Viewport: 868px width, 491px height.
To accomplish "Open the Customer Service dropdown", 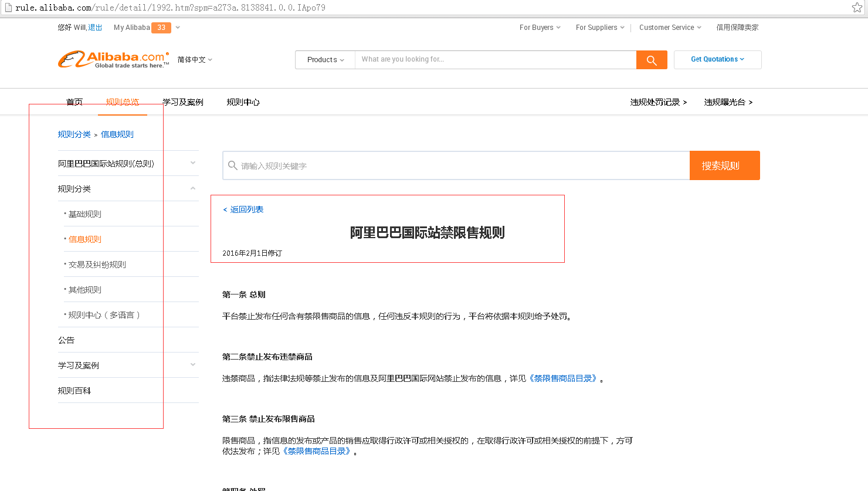I will pyautogui.click(x=670, y=28).
